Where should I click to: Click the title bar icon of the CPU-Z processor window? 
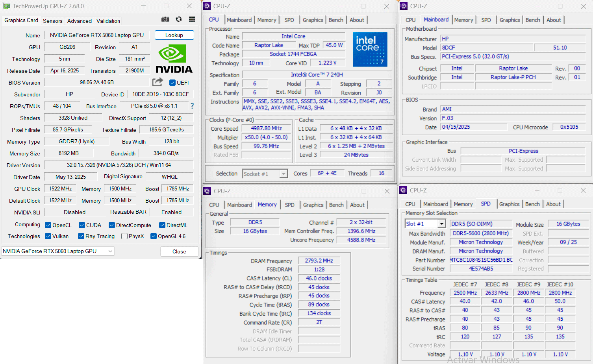tap(207, 6)
